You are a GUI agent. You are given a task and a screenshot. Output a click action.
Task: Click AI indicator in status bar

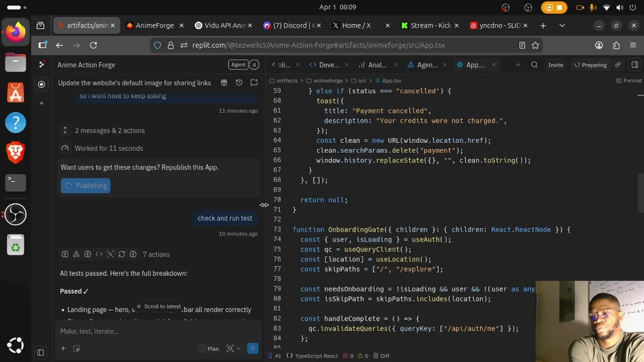point(274,355)
